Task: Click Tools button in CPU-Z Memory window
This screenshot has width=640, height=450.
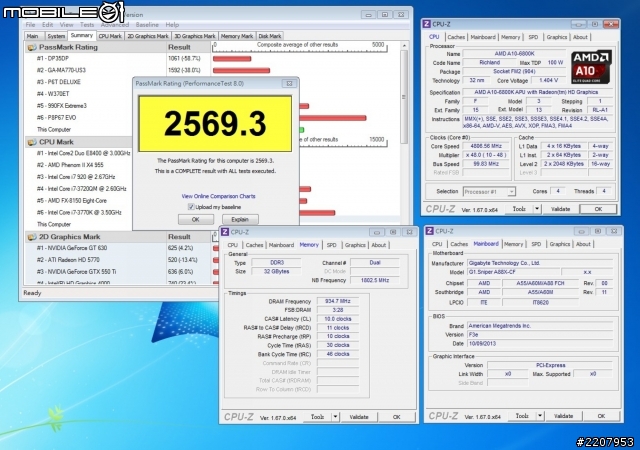Action: pyautogui.click(x=318, y=417)
